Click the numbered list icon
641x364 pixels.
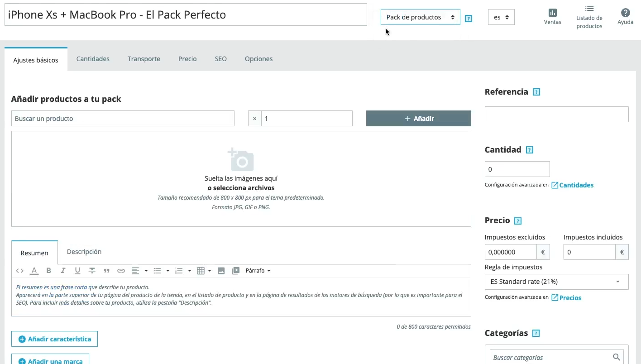point(179,271)
